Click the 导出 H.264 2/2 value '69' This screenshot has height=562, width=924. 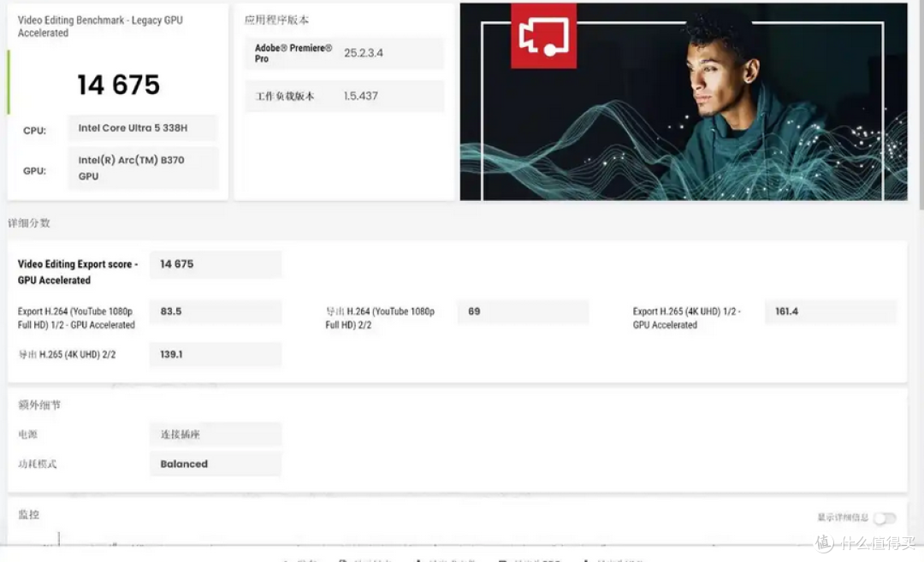tap(474, 311)
